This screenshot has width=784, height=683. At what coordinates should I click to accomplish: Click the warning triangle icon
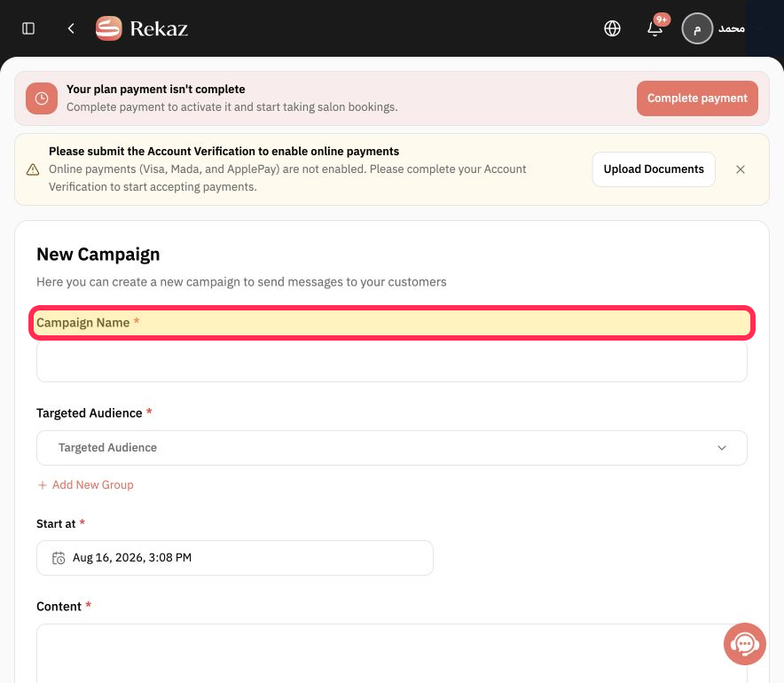tap(33, 169)
